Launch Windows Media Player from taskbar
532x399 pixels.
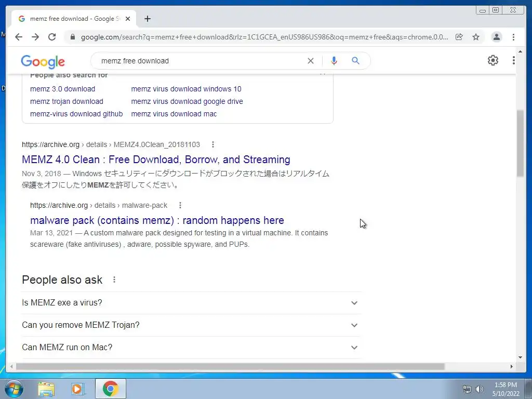78,389
